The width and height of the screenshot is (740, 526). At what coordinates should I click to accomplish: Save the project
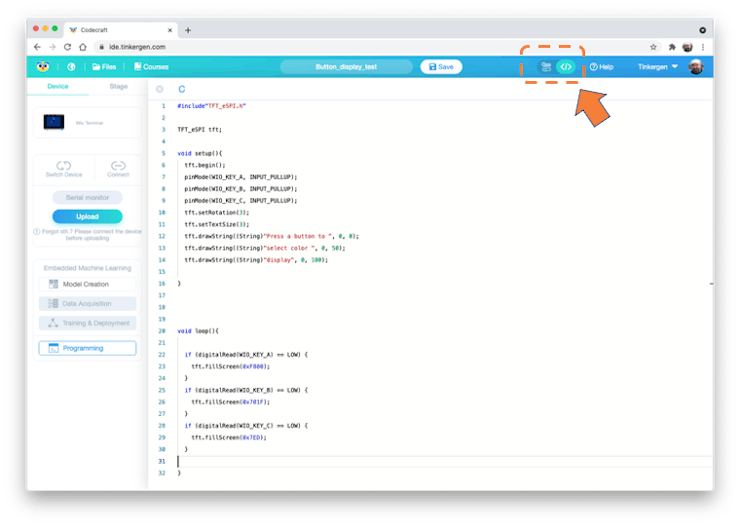441,67
